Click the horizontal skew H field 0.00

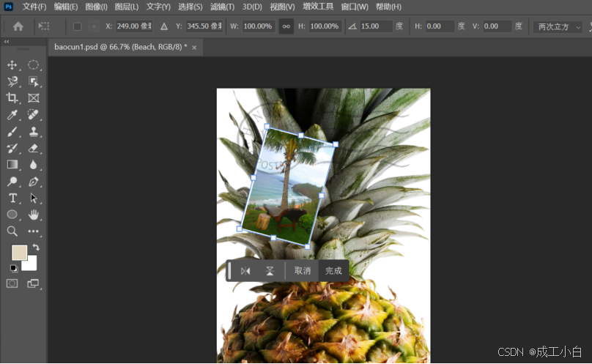[440, 26]
